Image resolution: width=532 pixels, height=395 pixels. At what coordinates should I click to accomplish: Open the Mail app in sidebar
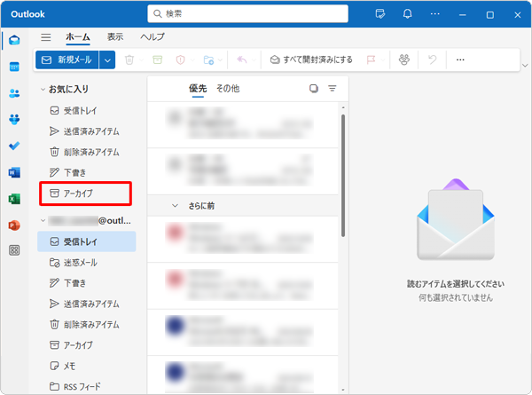click(14, 40)
